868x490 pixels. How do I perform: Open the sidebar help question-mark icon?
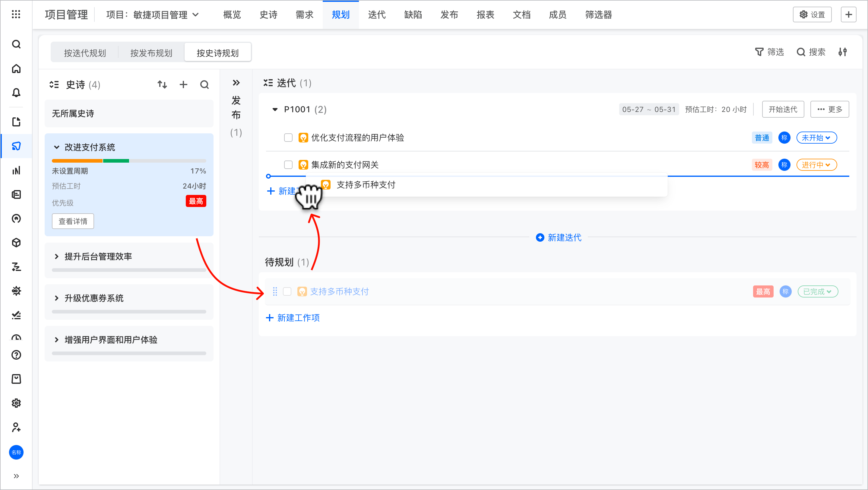pos(16,355)
